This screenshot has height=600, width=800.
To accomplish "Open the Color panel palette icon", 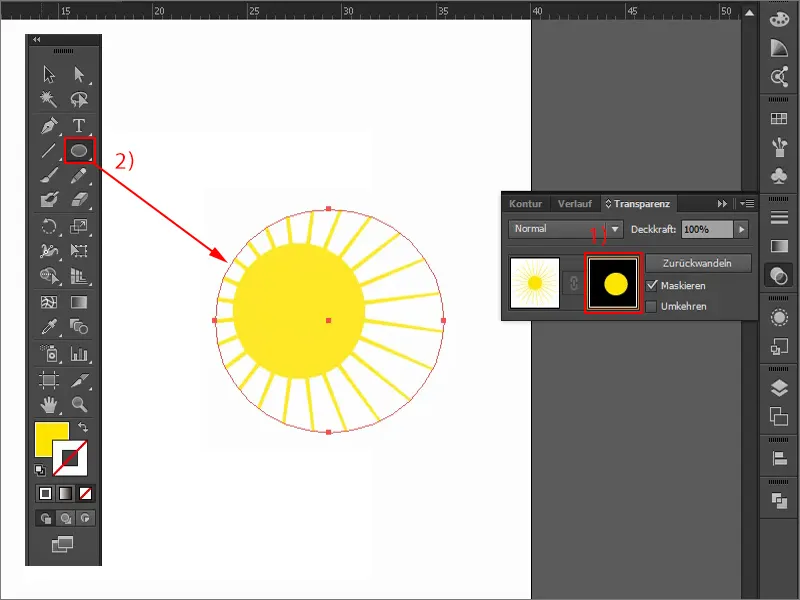I will (x=779, y=19).
